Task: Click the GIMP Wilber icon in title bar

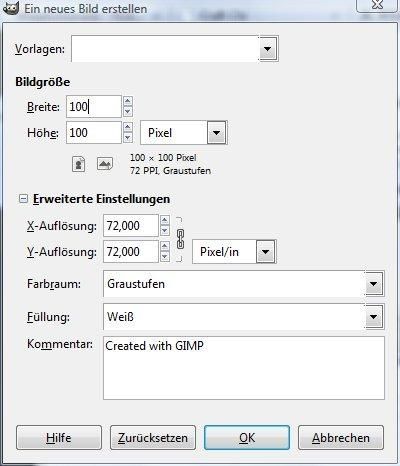Action: 11,7
